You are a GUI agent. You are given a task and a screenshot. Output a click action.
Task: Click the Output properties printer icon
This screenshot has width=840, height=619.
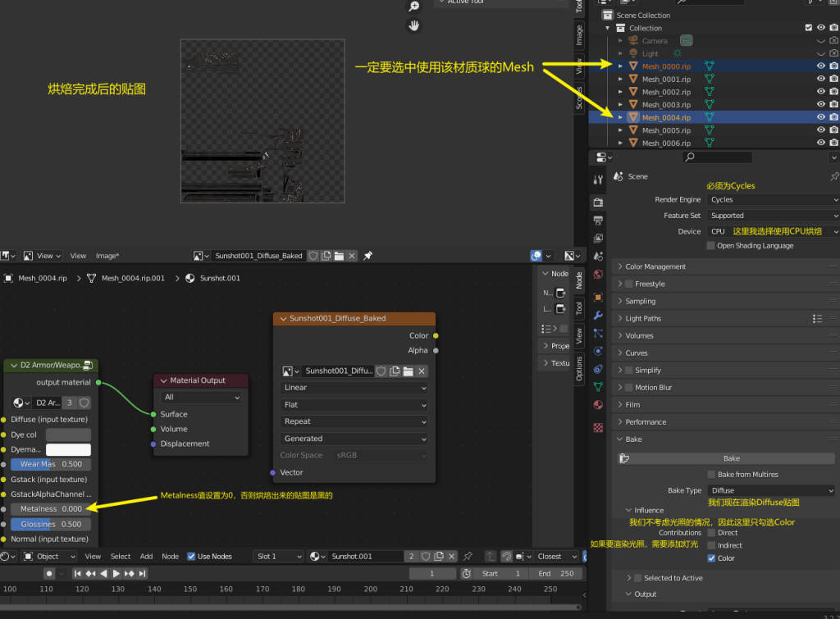click(x=598, y=220)
